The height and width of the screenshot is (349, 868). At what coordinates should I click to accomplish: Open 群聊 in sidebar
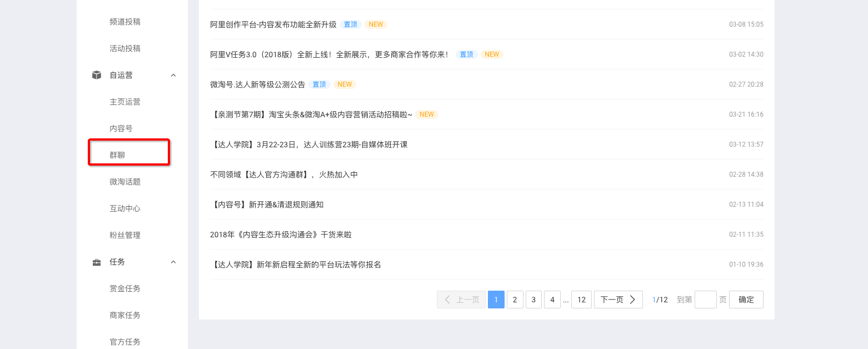117,155
